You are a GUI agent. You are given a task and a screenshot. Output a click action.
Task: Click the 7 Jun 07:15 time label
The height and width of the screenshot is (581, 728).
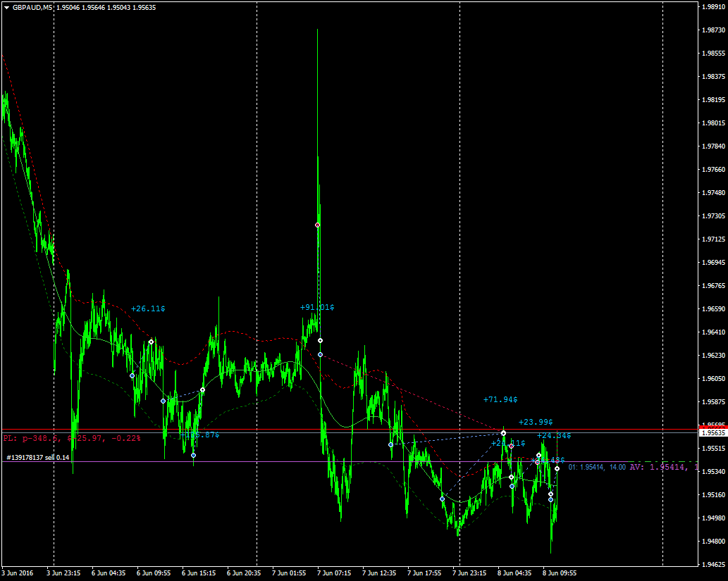pos(334,573)
